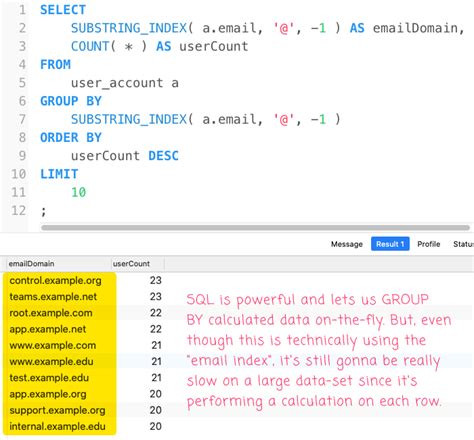Click userCount value for control.example.org
The width and height of the screenshot is (474, 440).
(156, 280)
